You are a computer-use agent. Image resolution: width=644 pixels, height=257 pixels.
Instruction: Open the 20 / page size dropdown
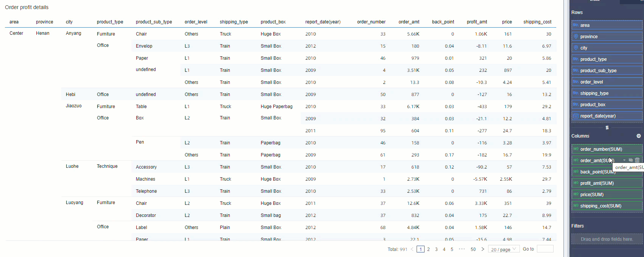click(504, 249)
